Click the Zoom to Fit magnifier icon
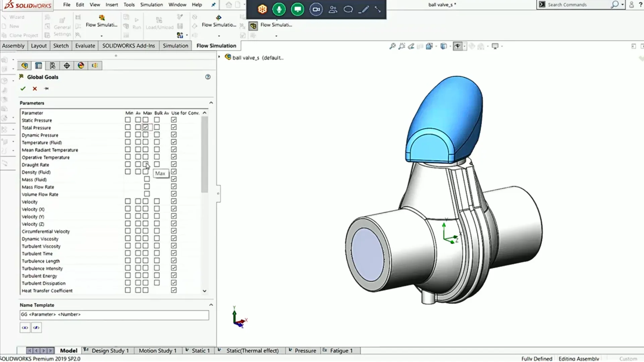Screen dimensions: 644x362 (x=392, y=46)
